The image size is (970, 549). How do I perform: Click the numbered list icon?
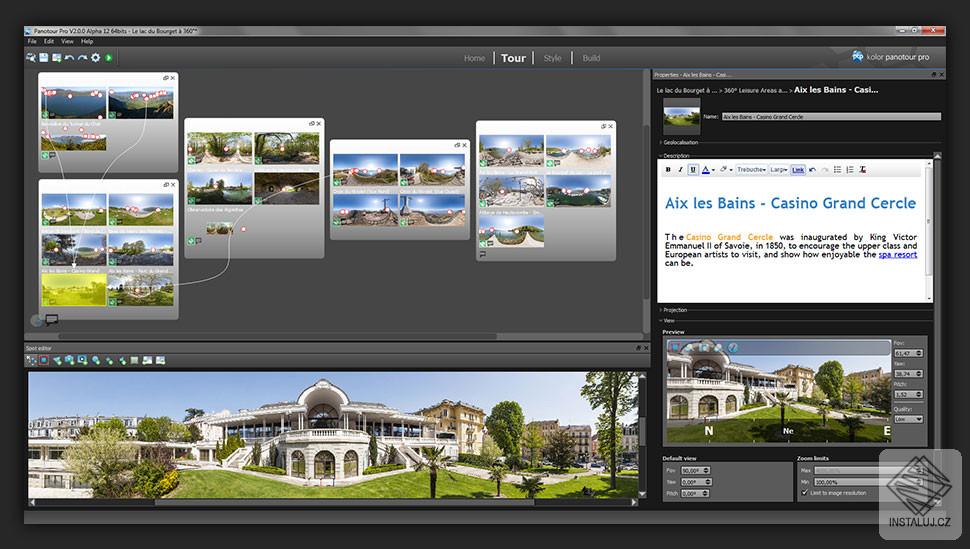850,170
